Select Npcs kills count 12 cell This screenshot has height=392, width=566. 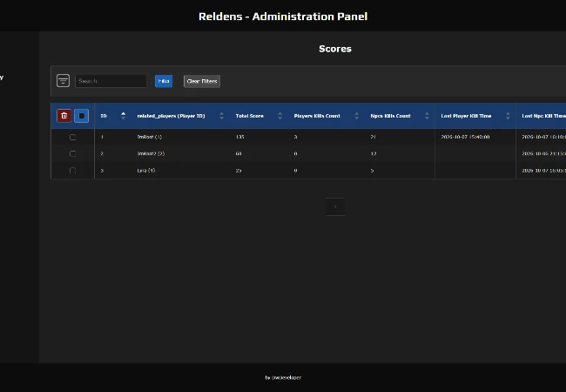coord(374,153)
